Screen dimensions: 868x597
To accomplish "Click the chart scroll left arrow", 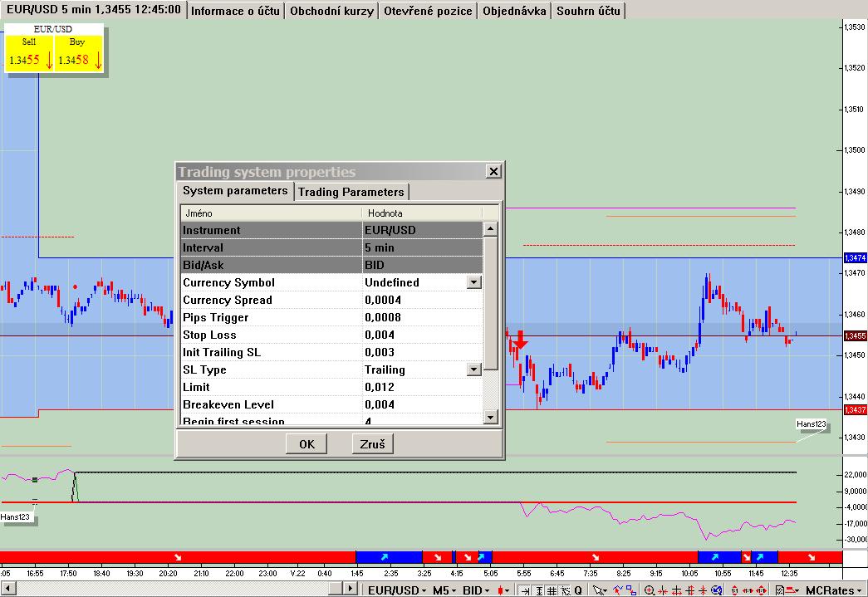I will 7,589.
